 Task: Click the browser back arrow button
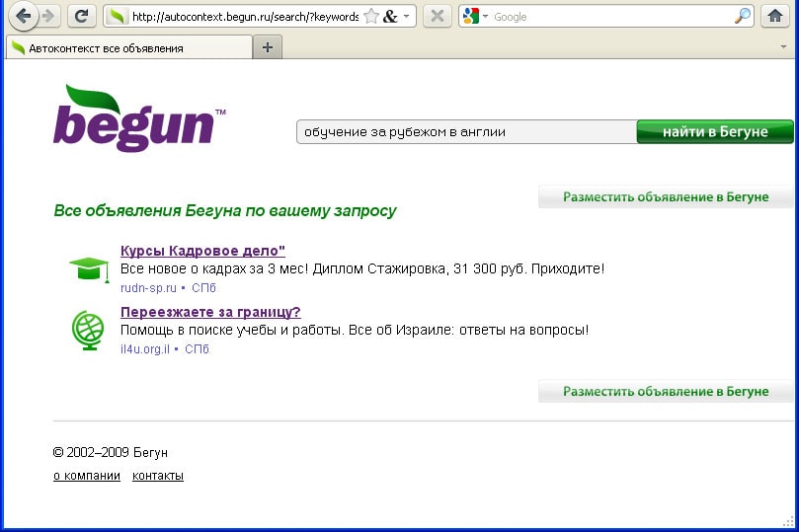(23, 16)
